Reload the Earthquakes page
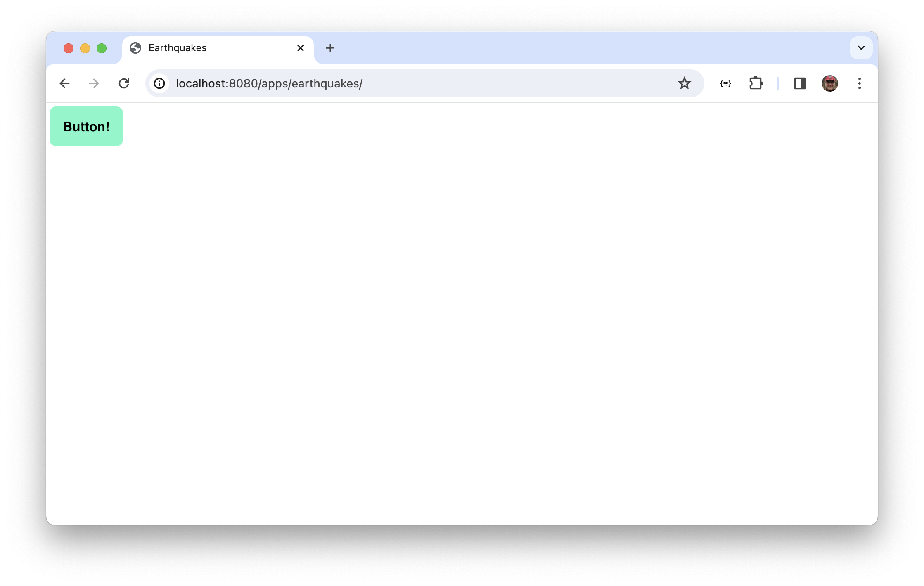Viewport: 924px width, 586px height. pos(124,83)
